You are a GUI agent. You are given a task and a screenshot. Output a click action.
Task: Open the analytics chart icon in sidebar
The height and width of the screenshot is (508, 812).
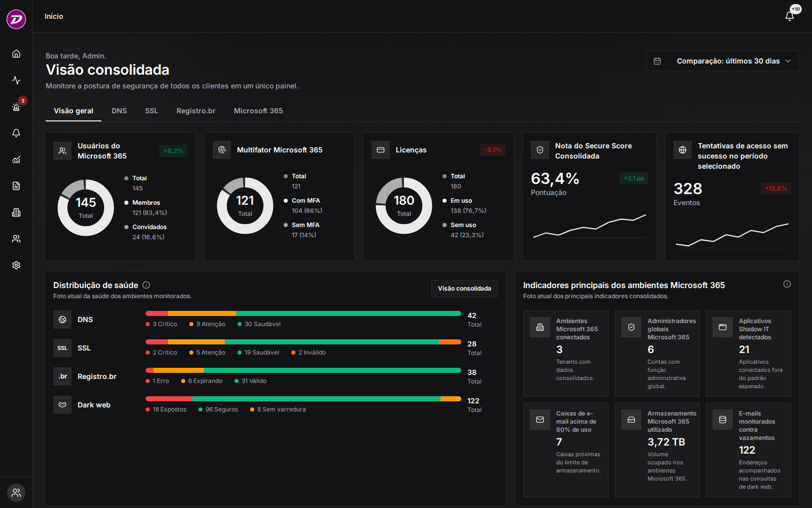point(16,160)
